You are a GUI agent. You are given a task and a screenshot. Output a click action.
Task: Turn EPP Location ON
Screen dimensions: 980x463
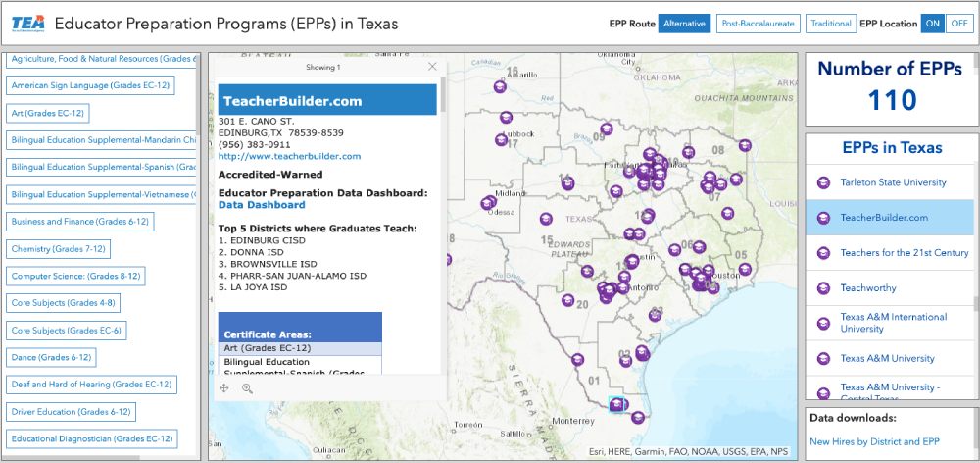tap(933, 24)
